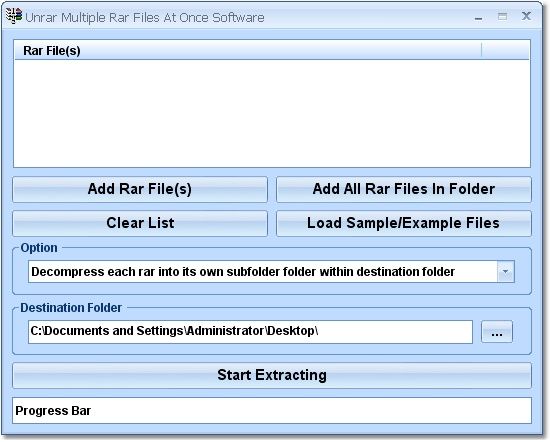
Task: Empty the list with Clear List
Action: (x=140, y=223)
